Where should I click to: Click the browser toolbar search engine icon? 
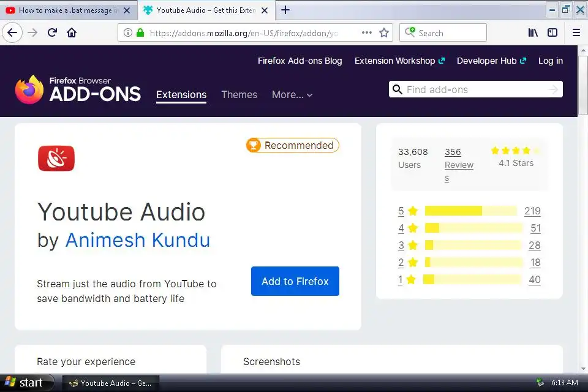410,32
